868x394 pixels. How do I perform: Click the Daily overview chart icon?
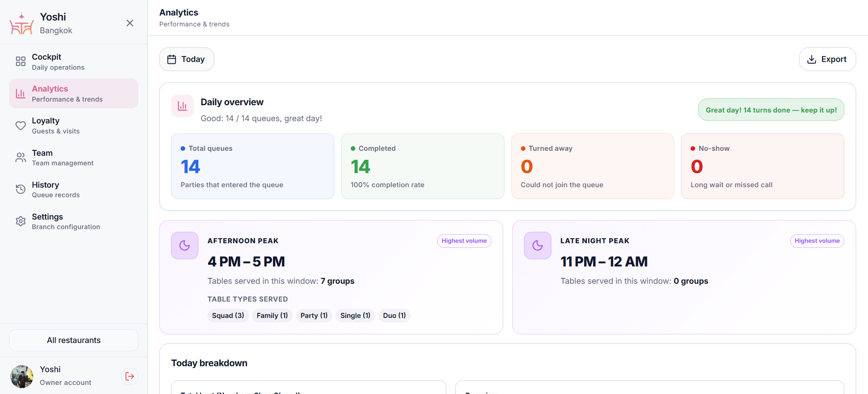click(182, 106)
